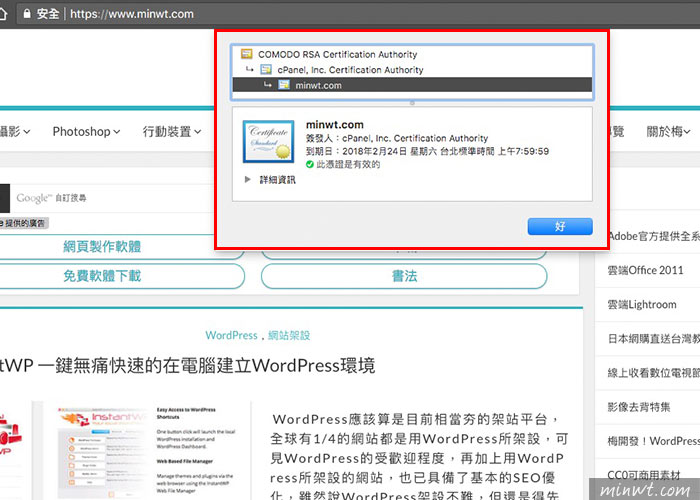Open the Photoshop dropdown menu
The height and width of the screenshot is (500, 700).
[x=86, y=131]
